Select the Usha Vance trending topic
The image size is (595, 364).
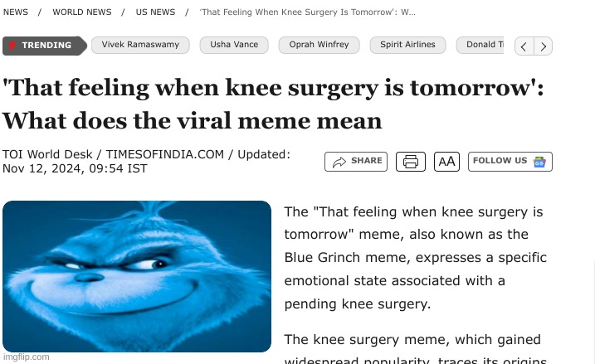coord(234,45)
